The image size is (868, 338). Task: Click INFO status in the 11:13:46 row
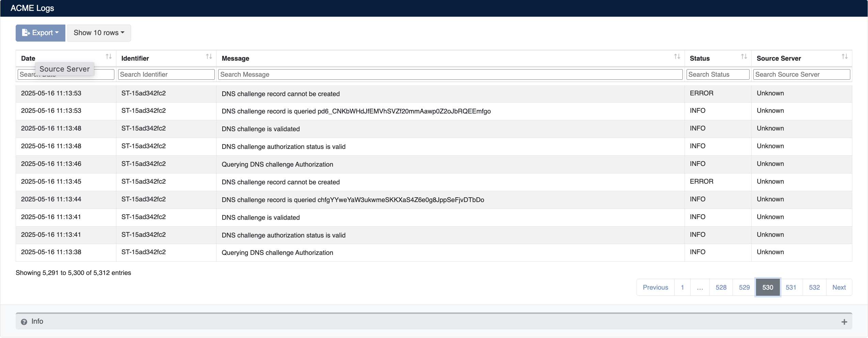pyautogui.click(x=697, y=164)
